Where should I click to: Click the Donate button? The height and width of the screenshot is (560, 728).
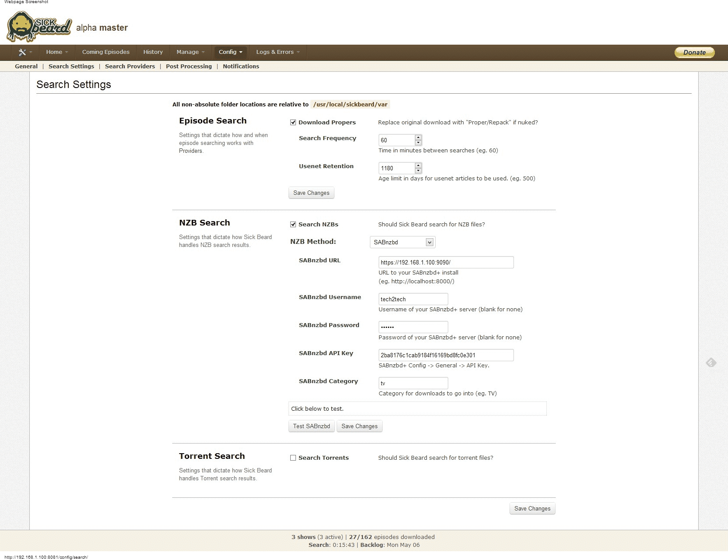[x=694, y=53]
